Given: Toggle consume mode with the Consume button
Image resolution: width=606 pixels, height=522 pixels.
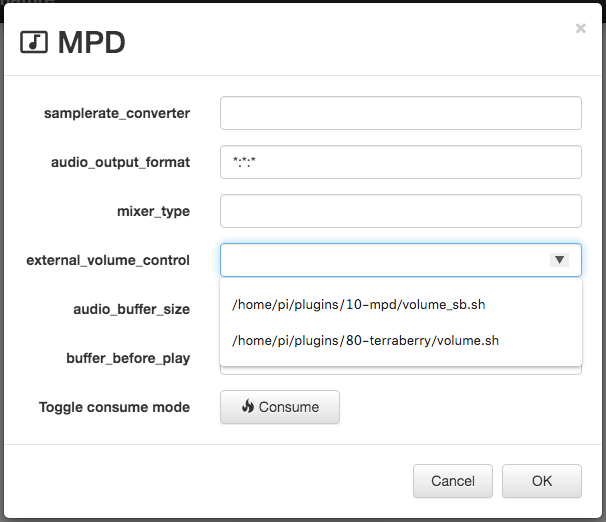Looking at the screenshot, I should click(280, 407).
